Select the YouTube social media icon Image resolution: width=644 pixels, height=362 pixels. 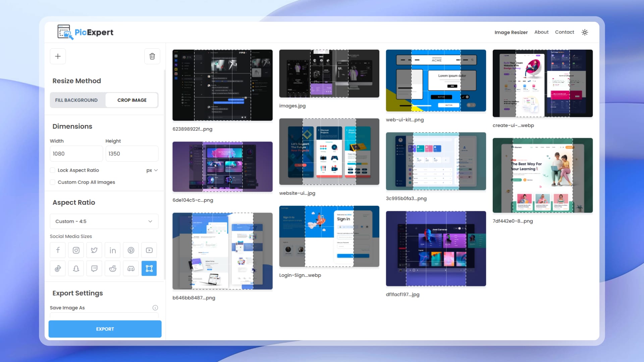pyautogui.click(x=149, y=250)
